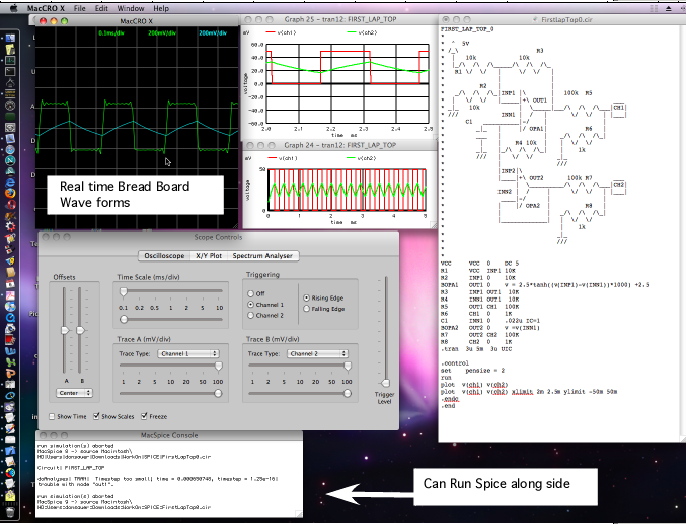Untick the Freeze checkbox
The width and height of the screenshot is (686, 524).
click(146, 416)
